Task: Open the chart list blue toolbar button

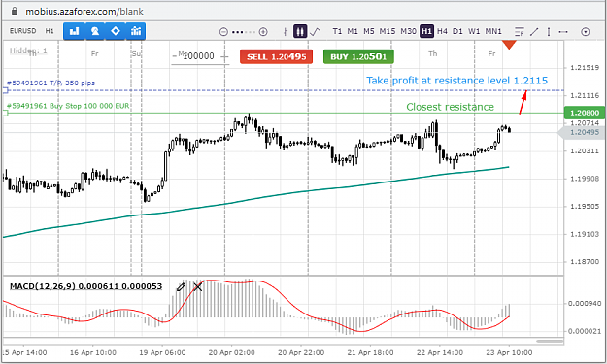Action: tap(74, 31)
